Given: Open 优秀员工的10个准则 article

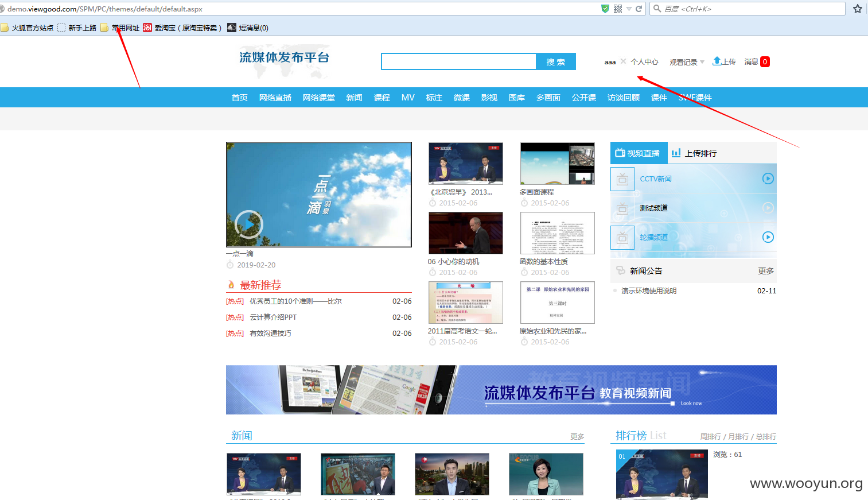Looking at the screenshot, I should pos(295,301).
